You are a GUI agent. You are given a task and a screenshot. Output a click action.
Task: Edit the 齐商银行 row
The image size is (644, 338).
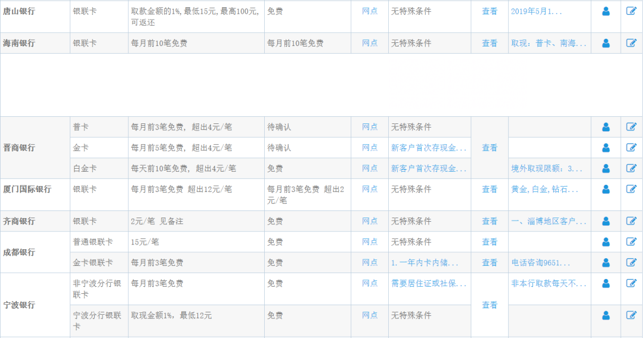[631, 221]
